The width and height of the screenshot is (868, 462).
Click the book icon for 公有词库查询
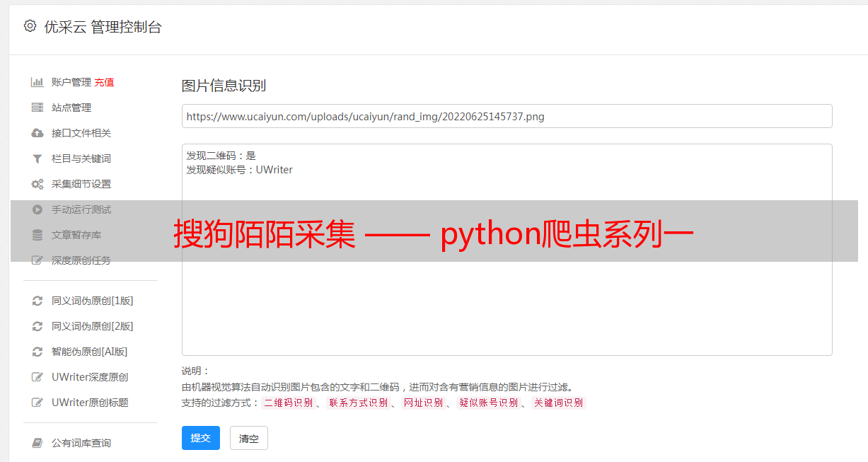[x=37, y=443]
